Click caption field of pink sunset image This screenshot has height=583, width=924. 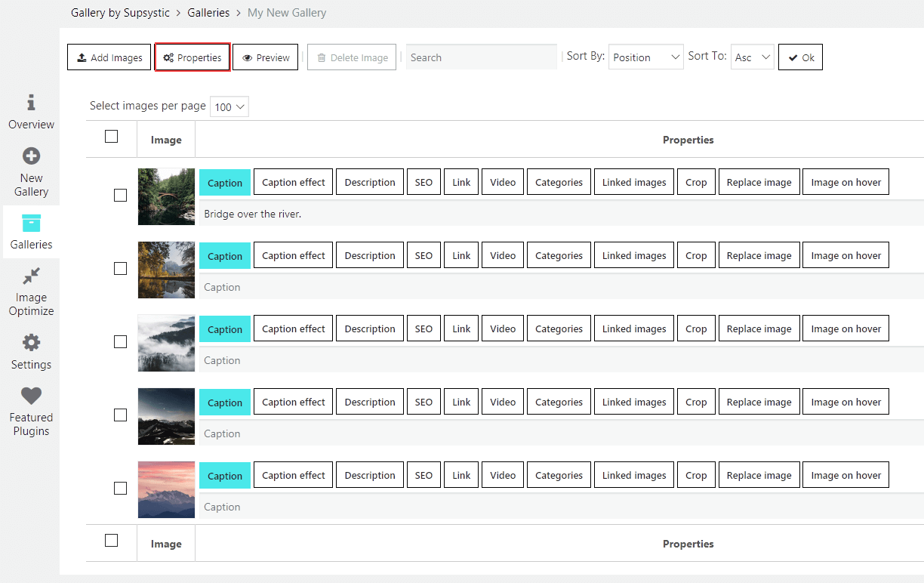(561, 507)
